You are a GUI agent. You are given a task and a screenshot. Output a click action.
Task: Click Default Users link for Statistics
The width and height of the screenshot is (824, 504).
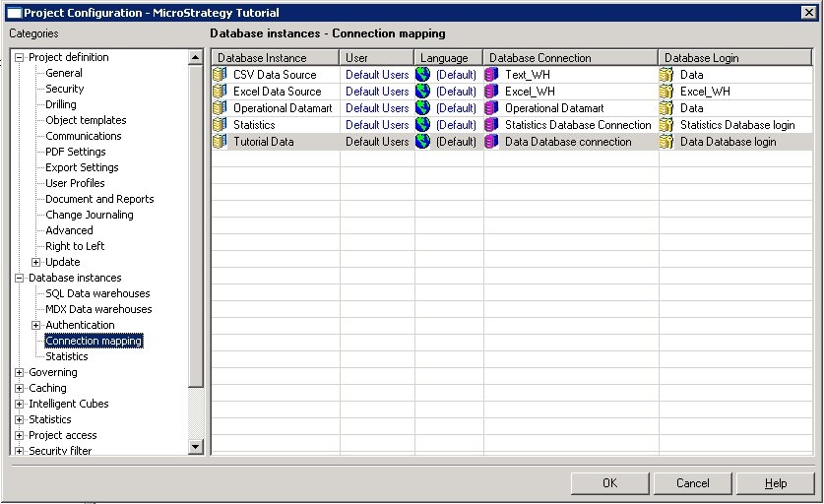[377, 125]
